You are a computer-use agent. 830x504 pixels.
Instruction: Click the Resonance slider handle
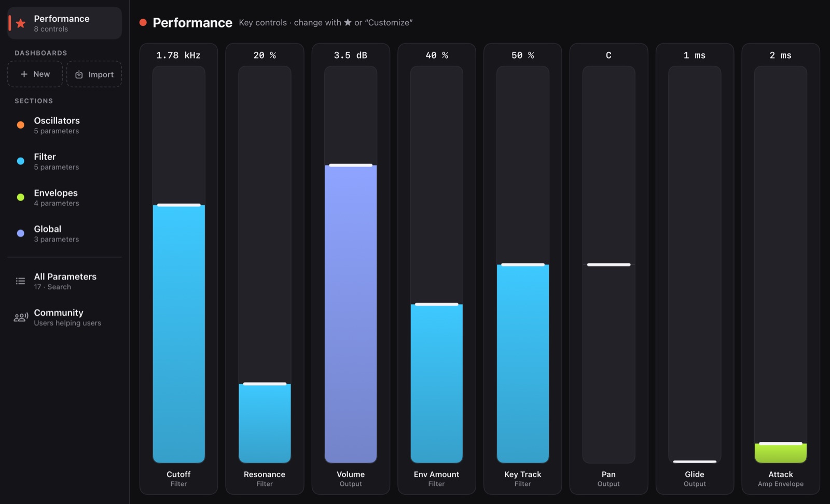(265, 384)
